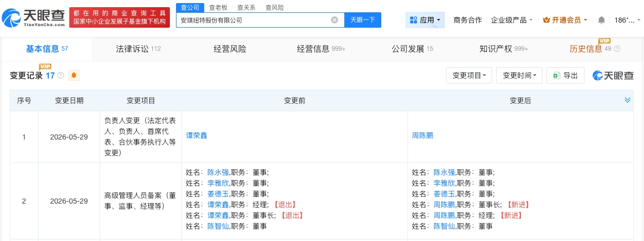
Task: Open 谭荣鑫 link with 董事长 【退出】
Action: (218, 215)
